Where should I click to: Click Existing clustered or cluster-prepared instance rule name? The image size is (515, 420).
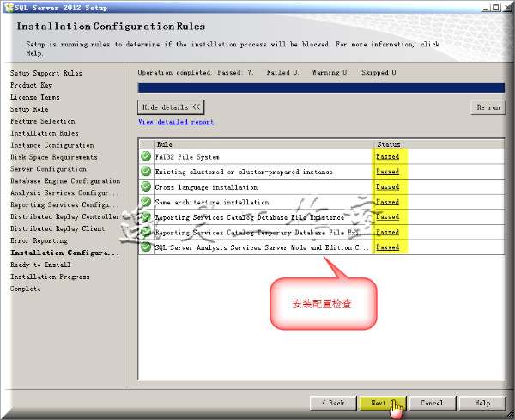[244, 172]
